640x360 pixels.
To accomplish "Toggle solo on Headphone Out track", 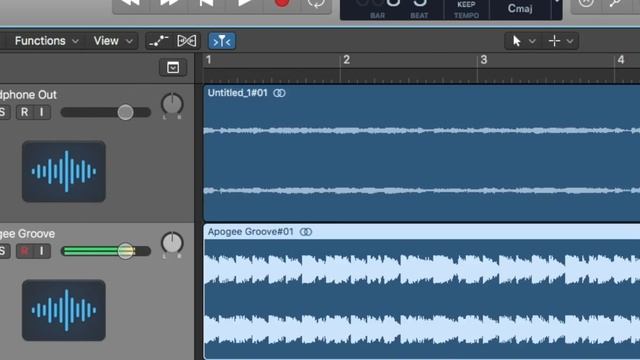I will tap(3, 112).
